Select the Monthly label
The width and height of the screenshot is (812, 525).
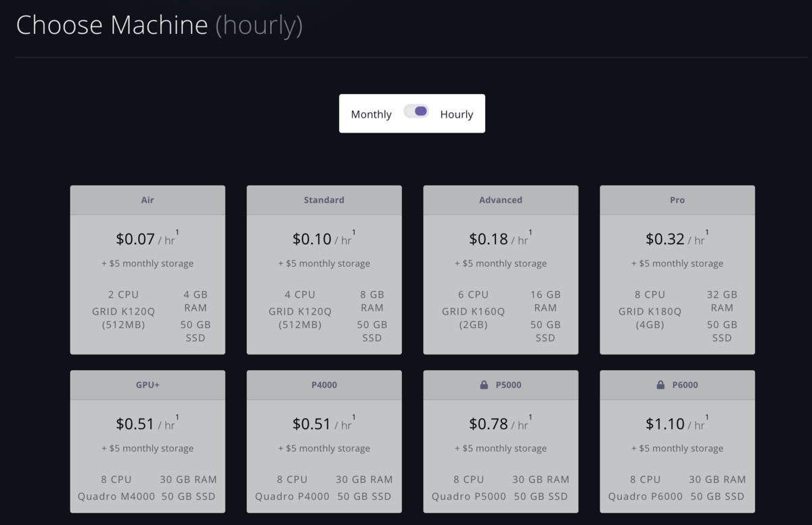coord(371,114)
